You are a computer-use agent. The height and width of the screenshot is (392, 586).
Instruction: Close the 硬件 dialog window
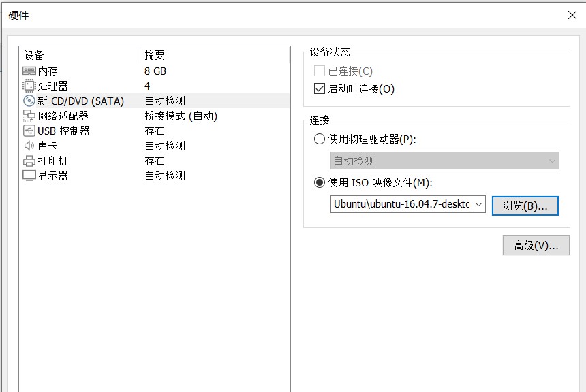point(572,15)
